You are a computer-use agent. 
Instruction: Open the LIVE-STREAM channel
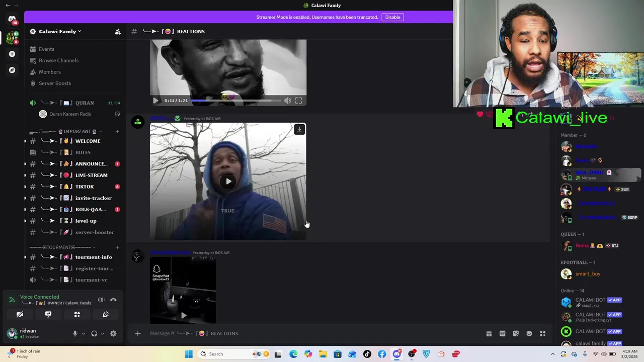tap(75, 175)
